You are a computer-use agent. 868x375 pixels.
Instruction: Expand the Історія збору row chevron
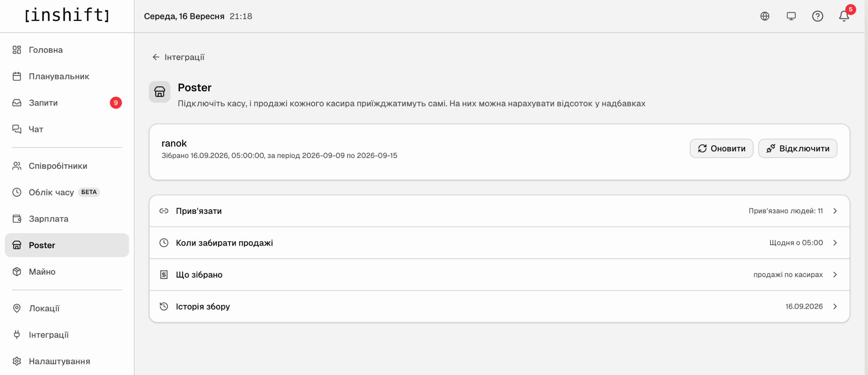[x=835, y=306]
